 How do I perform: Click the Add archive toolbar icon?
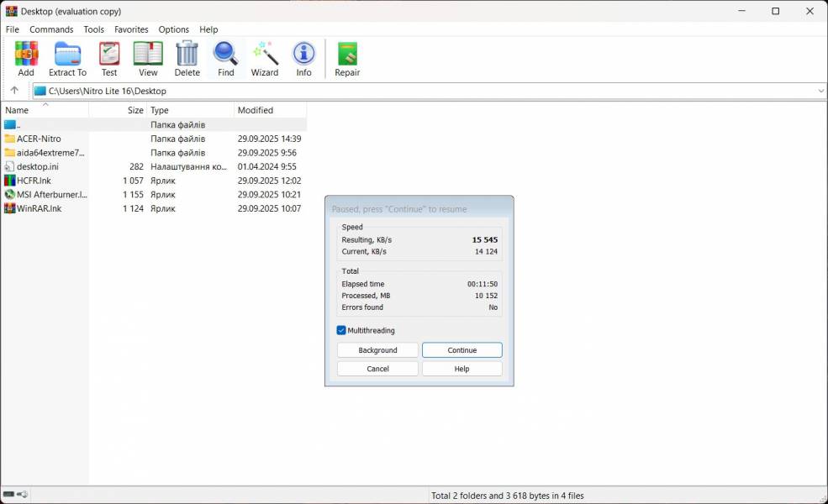coord(26,58)
